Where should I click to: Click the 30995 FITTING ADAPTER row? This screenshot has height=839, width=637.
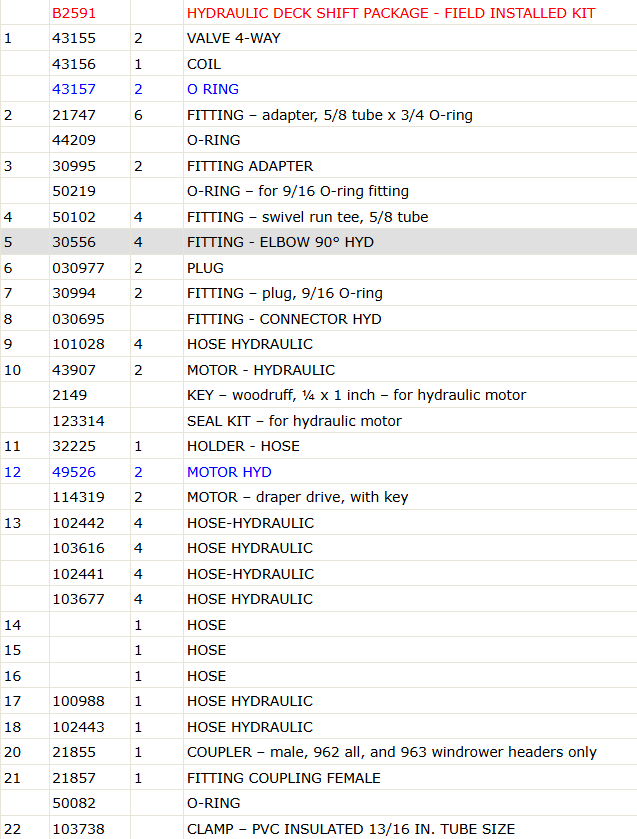click(318, 166)
